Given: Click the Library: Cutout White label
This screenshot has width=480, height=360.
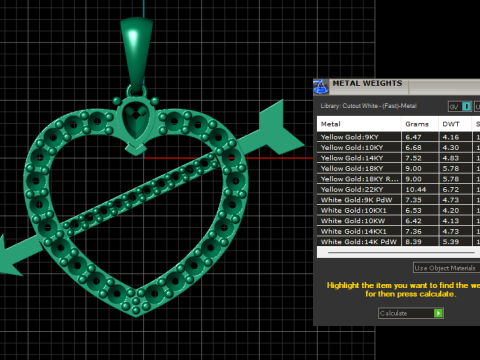Looking at the screenshot, I should point(368,106).
